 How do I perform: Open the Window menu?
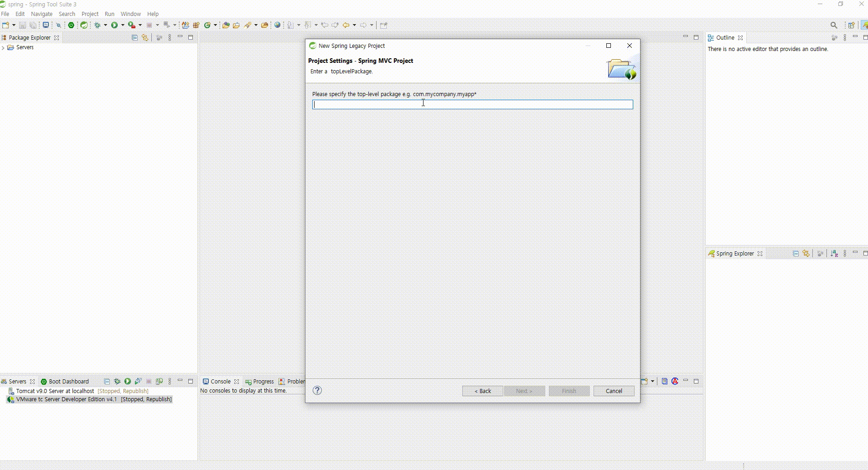coord(130,14)
